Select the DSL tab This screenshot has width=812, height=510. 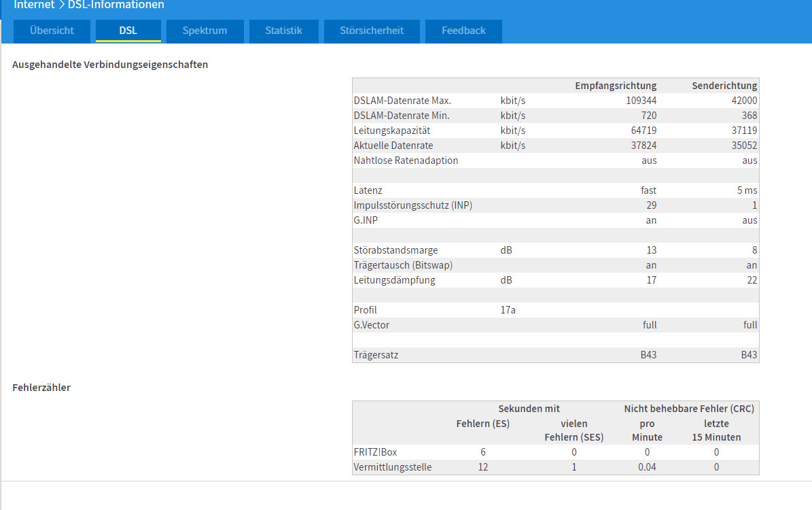tap(128, 31)
